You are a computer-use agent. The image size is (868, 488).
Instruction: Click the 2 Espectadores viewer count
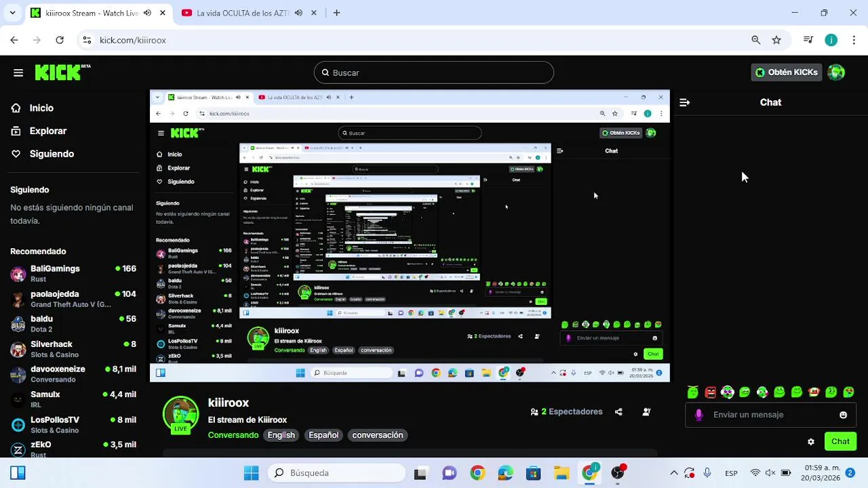click(566, 411)
